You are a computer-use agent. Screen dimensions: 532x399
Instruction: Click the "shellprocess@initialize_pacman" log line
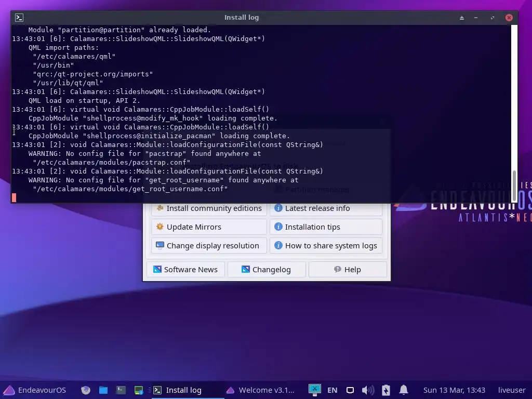coord(159,136)
